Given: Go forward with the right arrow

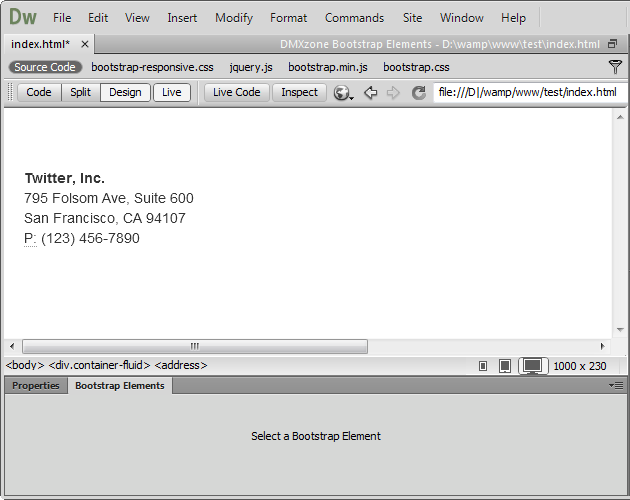Looking at the screenshot, I should (393, 92).
